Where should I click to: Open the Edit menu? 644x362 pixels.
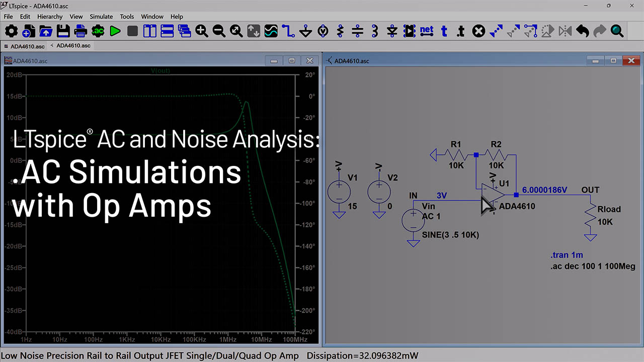coord(25,17)
